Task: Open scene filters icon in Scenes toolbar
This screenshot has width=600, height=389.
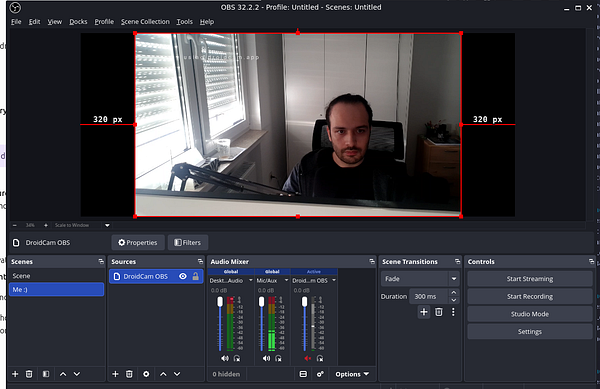Action: 46,374
